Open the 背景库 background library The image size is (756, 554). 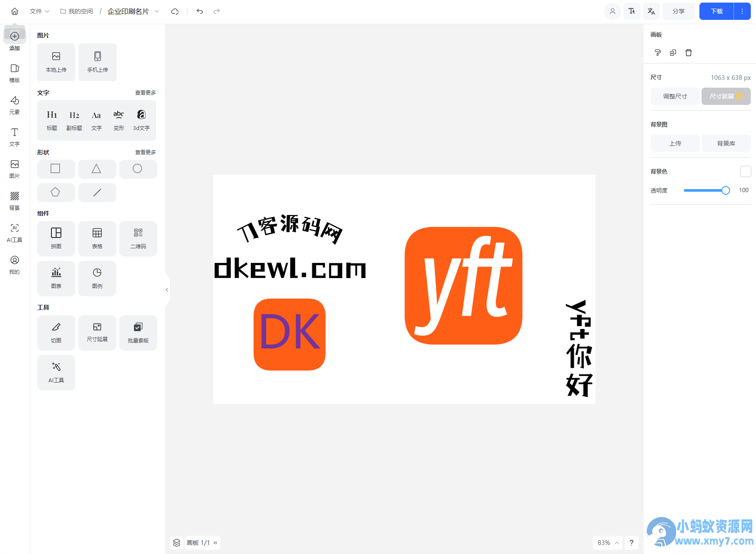pyautogui.click(x=726, y=143)
